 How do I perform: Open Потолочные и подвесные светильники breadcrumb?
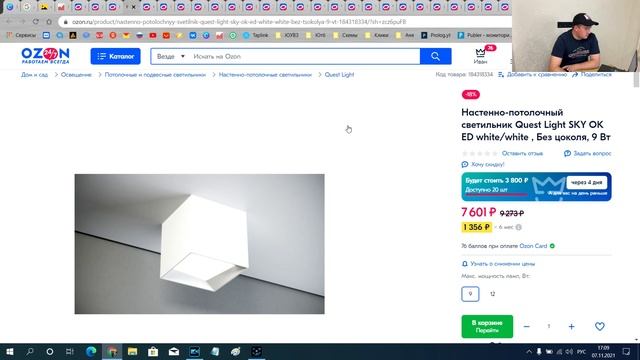[155, 75]
